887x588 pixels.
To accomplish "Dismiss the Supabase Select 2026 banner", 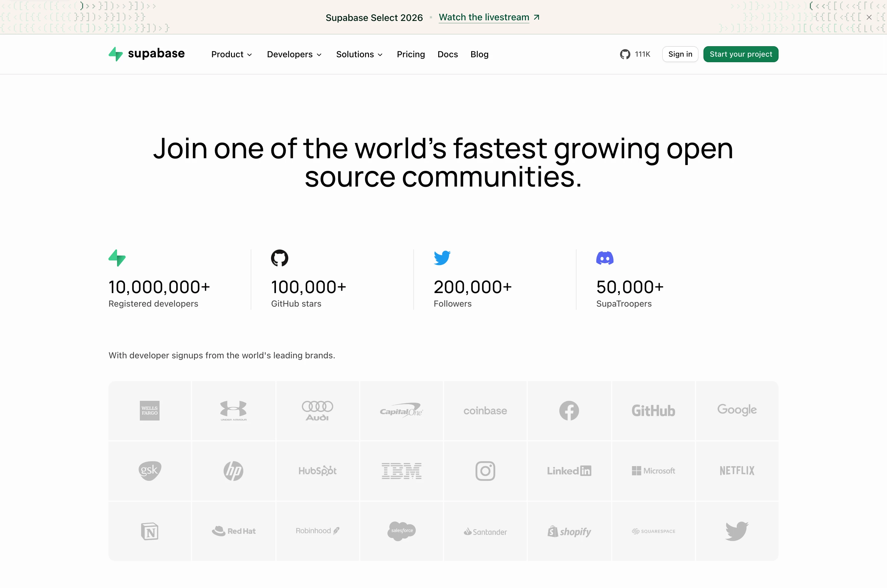I will click(869, 17).
